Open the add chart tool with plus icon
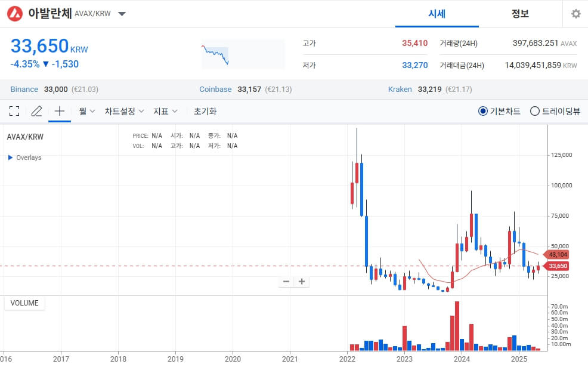Screen dimensions: 588x367 (59, 111)
